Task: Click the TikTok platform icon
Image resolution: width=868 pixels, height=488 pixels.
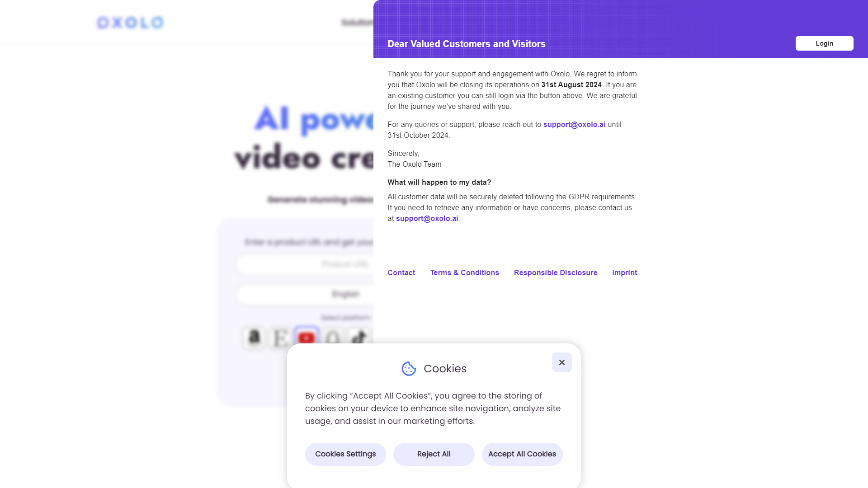Action: [359, 336]
